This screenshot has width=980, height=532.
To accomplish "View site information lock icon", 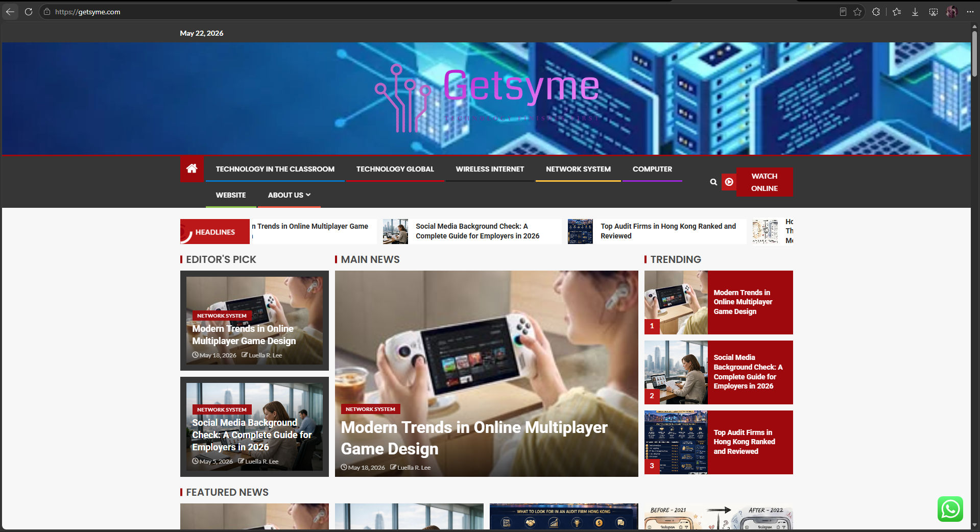I will point(47,12).
